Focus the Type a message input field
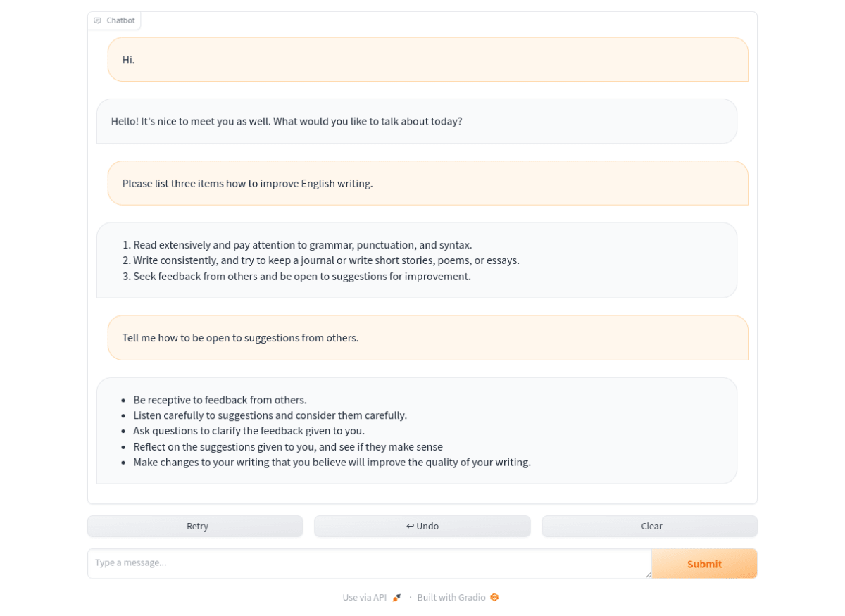The width and height of the screenshot is (845, 616). click(x=370, y=564)
